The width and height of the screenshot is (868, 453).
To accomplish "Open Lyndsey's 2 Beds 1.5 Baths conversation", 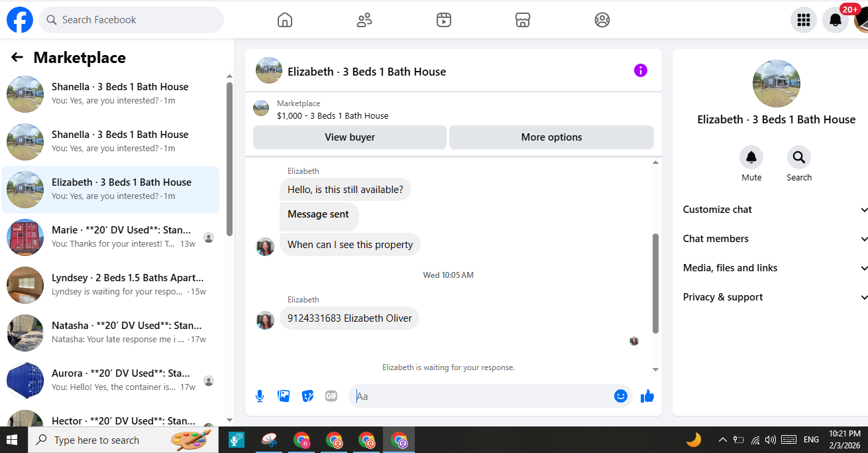I will (x=111, y=285).
